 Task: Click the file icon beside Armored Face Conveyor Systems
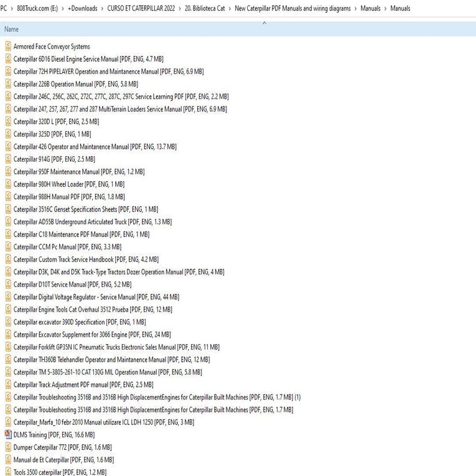[x=8, y=47]
